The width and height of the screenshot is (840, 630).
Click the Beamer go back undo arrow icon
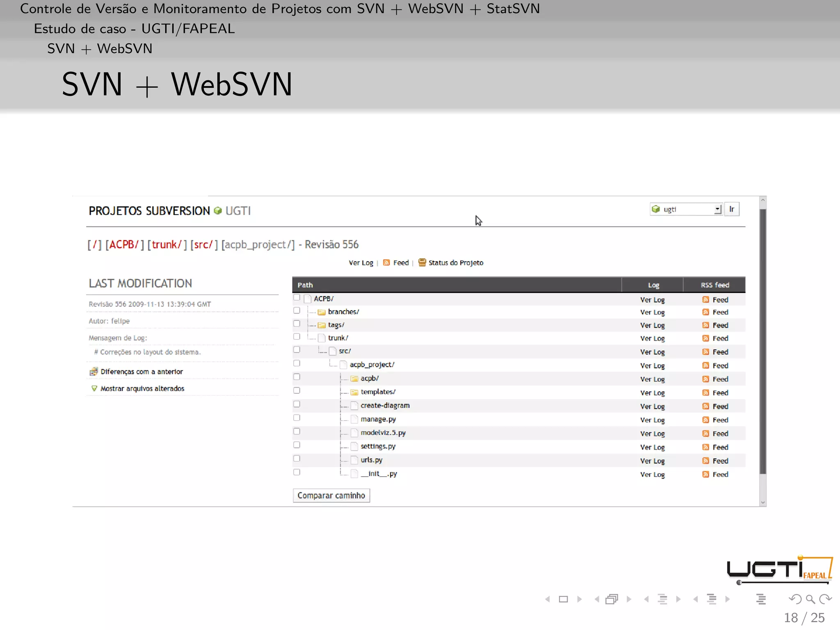(x=795, y=599)
